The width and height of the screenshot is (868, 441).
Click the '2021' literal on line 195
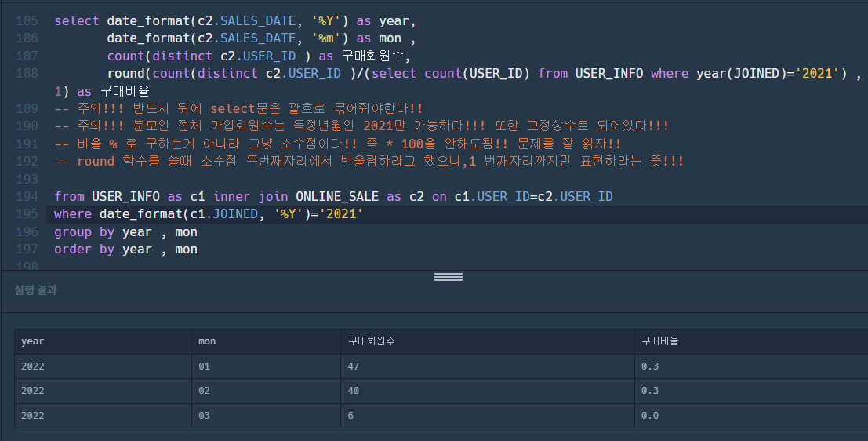(x=341, y=214)
